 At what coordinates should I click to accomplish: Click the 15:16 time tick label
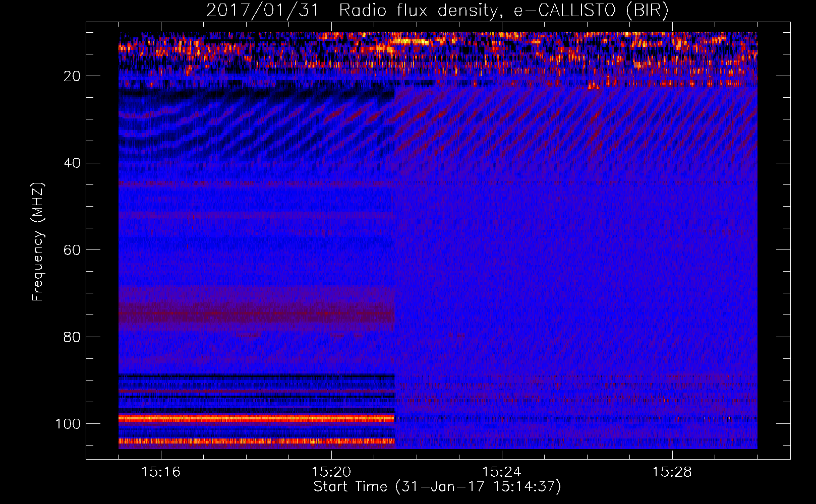click(x=161, y=472)
